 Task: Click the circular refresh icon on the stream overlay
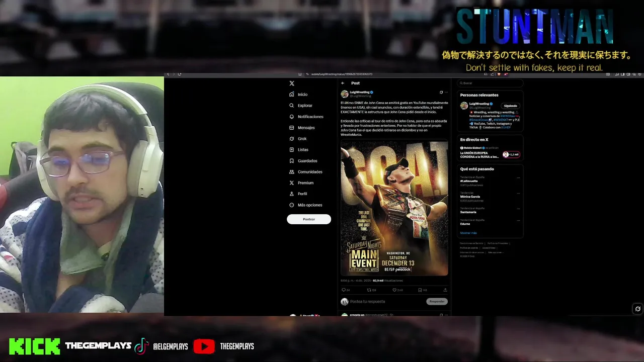tap(637, 309)
